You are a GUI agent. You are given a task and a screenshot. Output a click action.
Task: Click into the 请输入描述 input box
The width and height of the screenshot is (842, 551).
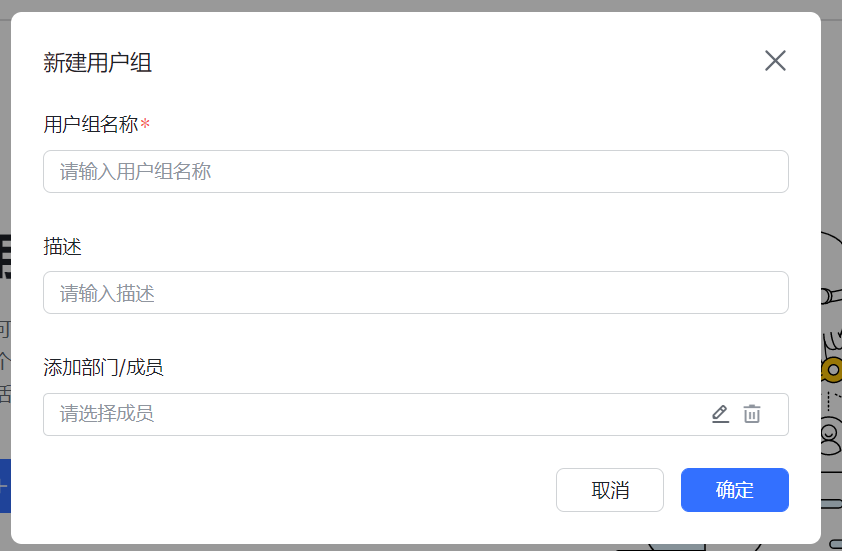point(416,293)
